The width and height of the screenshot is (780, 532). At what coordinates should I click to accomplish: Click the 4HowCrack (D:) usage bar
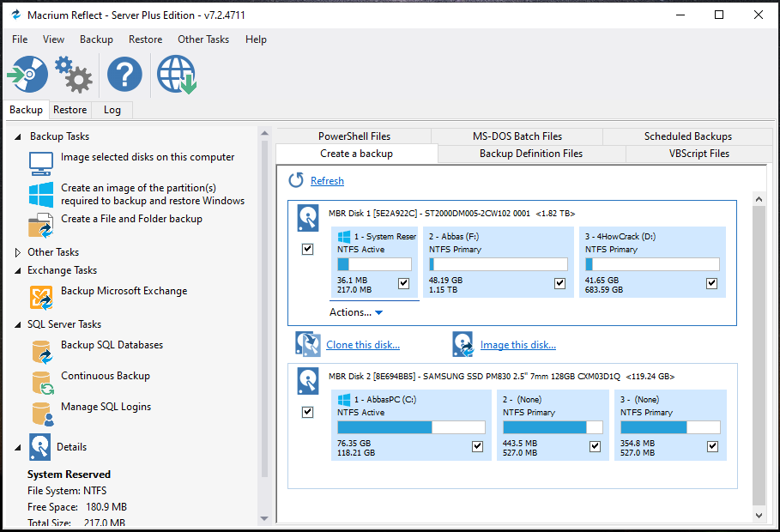coord(652,263)
